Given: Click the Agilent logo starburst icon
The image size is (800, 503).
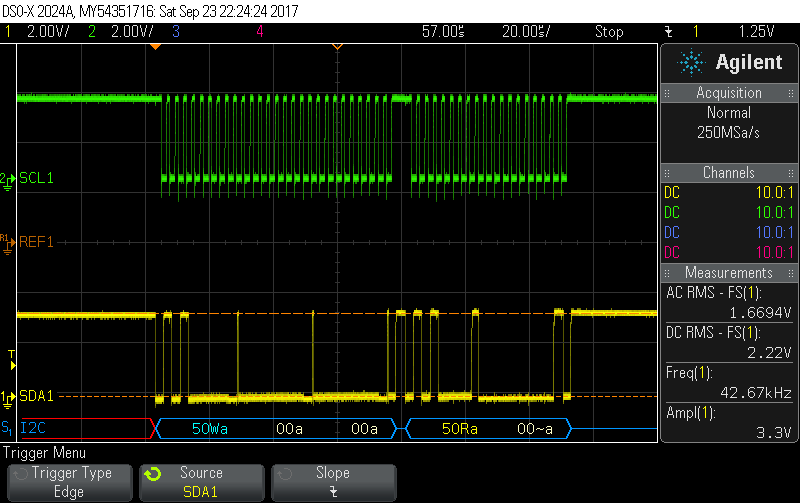Looking at the screenshot, I should [x=691, y=63].
